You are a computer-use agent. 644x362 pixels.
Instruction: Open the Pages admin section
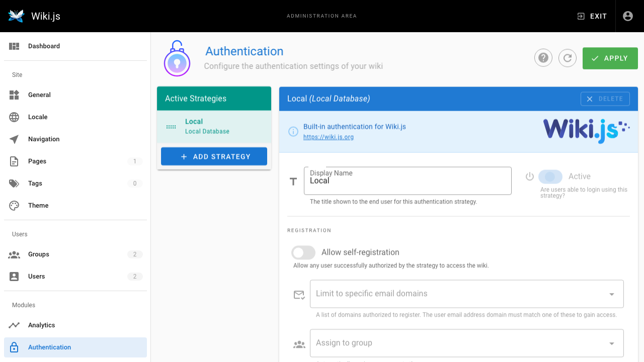[75, 161]
